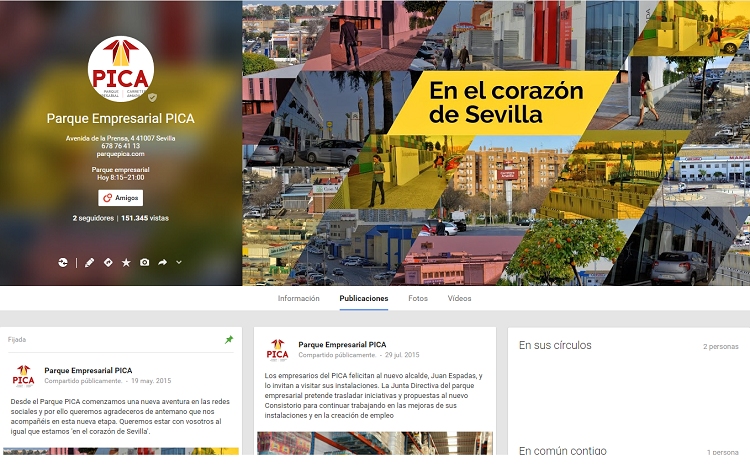Open directions via the diamond arrow icon

pyautogui.click(x=108, y=262)
